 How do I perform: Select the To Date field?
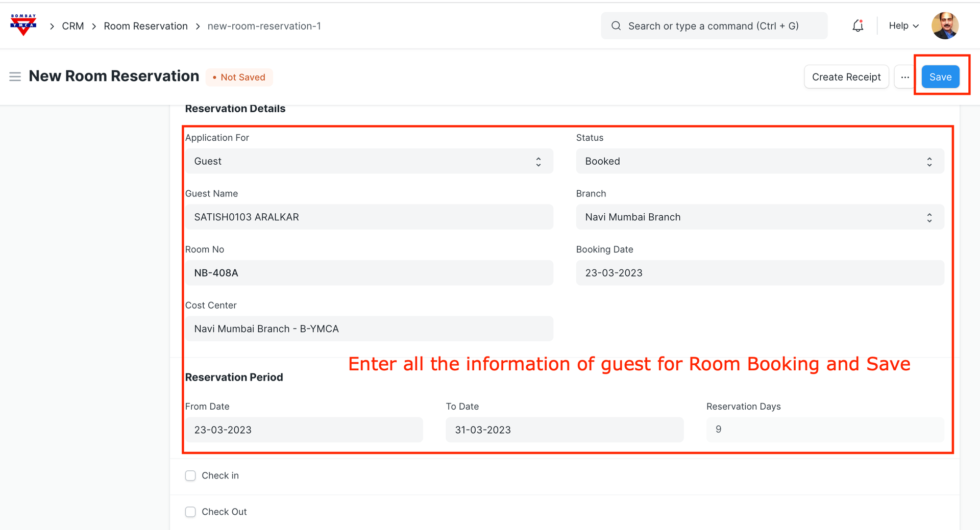click(x=564, y=430)
